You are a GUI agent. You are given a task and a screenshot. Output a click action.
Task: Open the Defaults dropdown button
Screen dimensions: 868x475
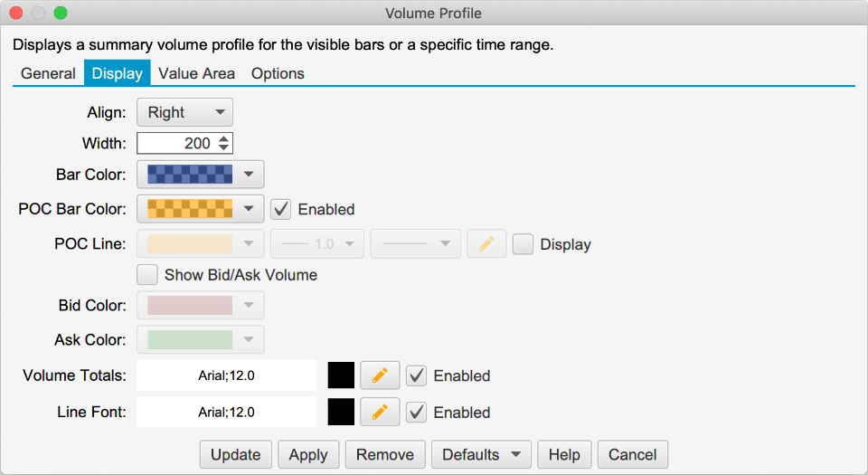tap(480, 454)
